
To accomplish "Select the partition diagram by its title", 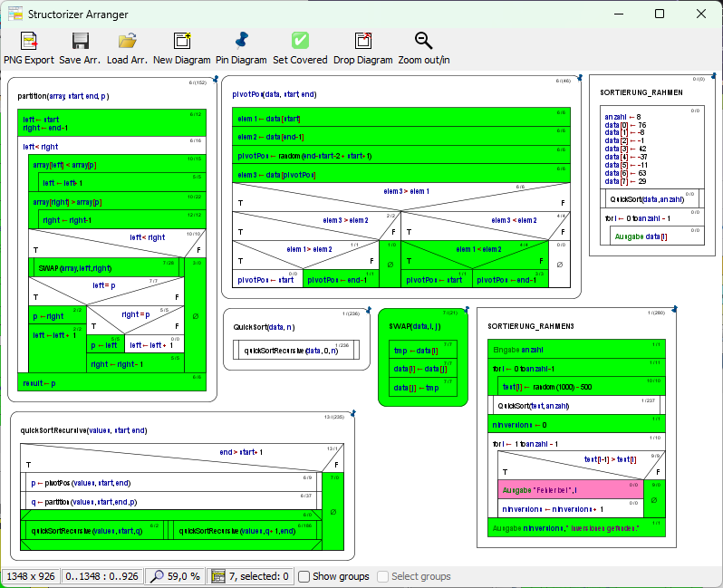I will point(63,96).
